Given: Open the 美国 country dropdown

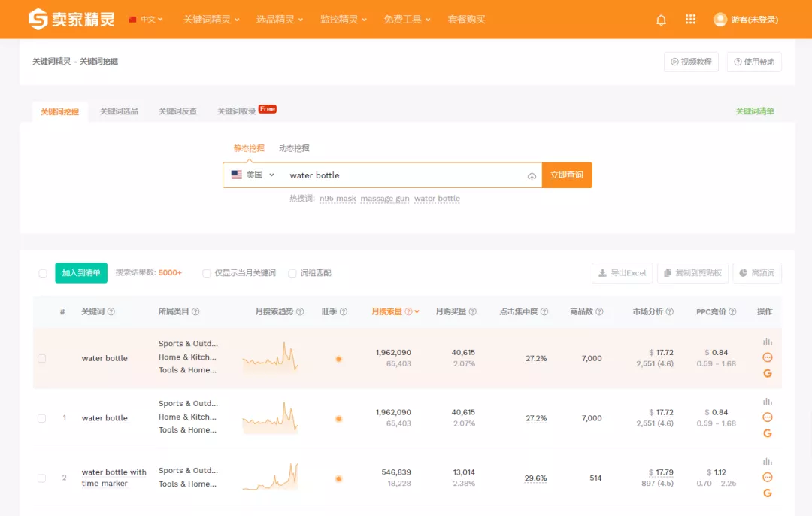Looking at the screenshot, I should point(253,175).
